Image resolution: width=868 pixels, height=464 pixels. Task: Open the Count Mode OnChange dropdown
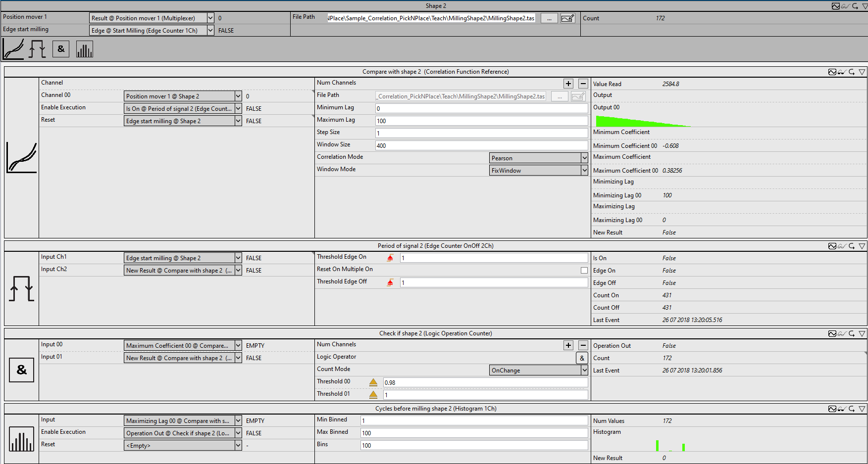coord(539,370)
